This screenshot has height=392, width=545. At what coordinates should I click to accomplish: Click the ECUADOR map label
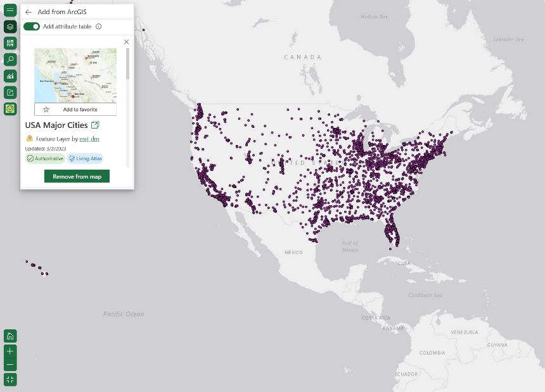tap(406, 374)
